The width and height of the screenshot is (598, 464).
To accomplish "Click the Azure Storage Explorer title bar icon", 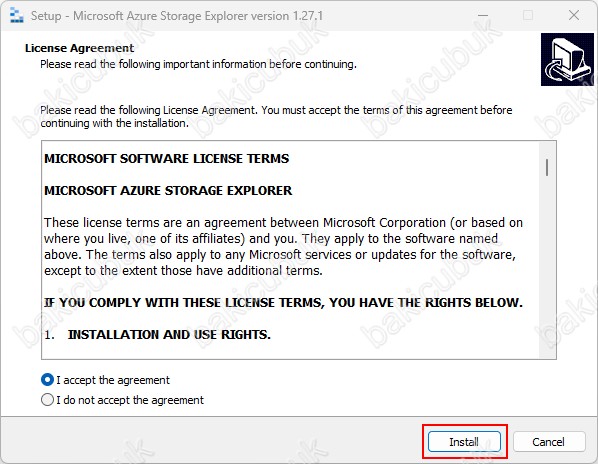I will [16, 16].
